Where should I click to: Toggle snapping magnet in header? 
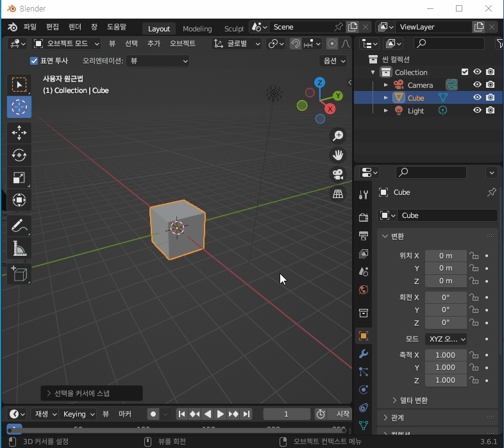click(x=296, y=44)
